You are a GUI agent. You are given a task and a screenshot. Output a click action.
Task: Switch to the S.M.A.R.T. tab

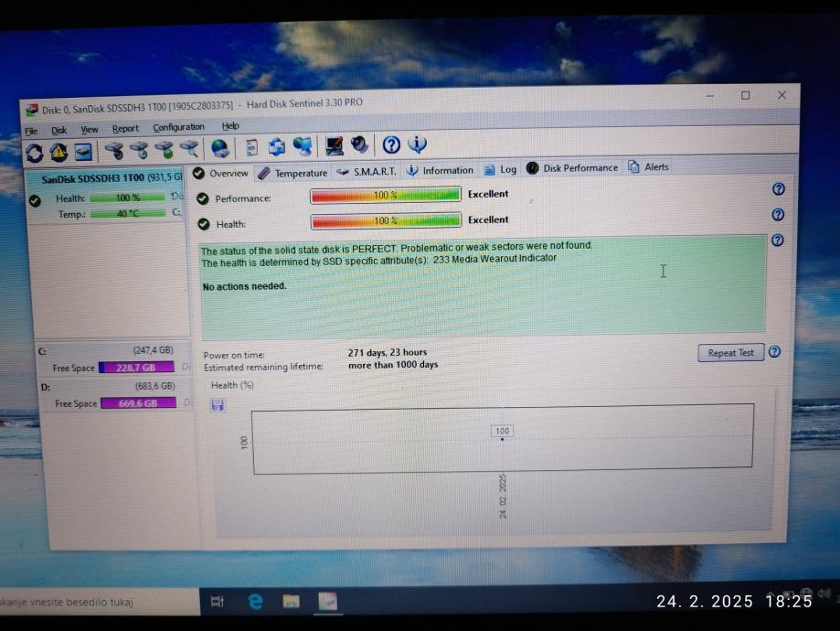point(367,171)
